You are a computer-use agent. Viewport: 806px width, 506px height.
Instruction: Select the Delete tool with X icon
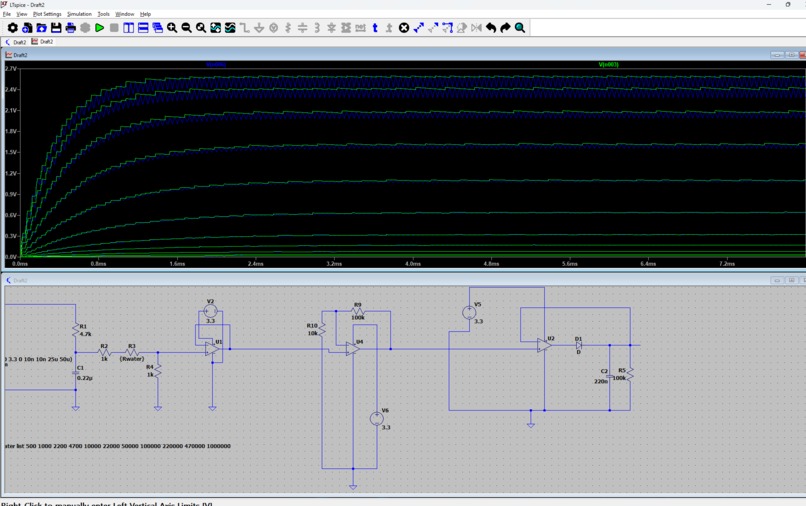coord(404,28)
